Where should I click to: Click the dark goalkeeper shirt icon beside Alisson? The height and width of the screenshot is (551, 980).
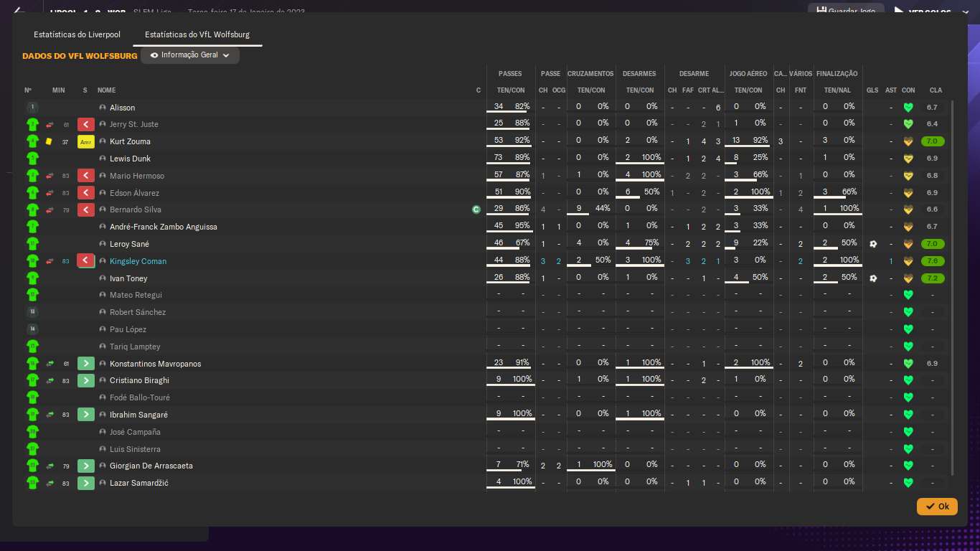[32, 108]
